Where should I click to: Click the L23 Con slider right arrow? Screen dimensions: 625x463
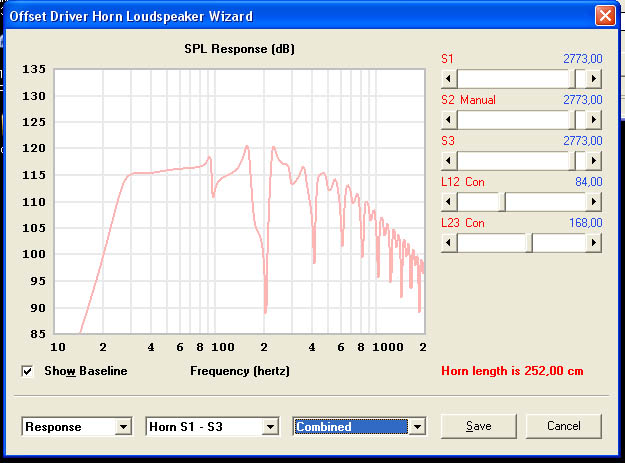click(x=594, y=243)
